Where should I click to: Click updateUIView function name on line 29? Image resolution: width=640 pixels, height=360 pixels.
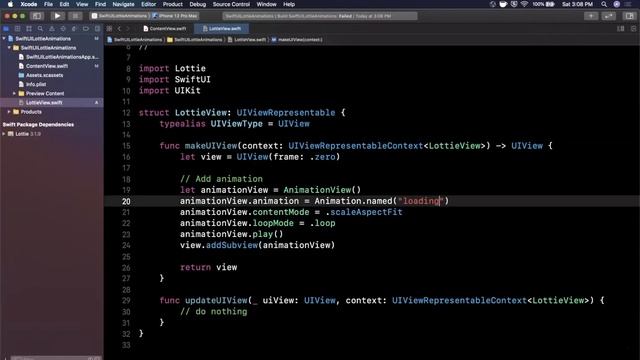click(216, 300)
